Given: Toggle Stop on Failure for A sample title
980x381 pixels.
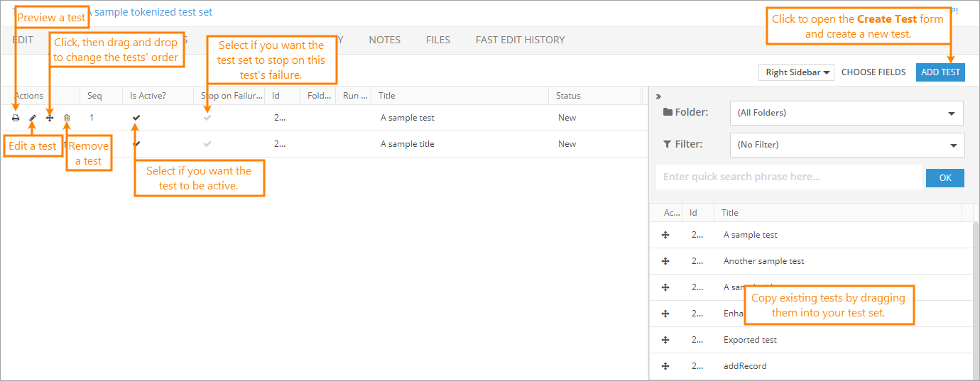Looking at the screenshot, I should point(207,144).
